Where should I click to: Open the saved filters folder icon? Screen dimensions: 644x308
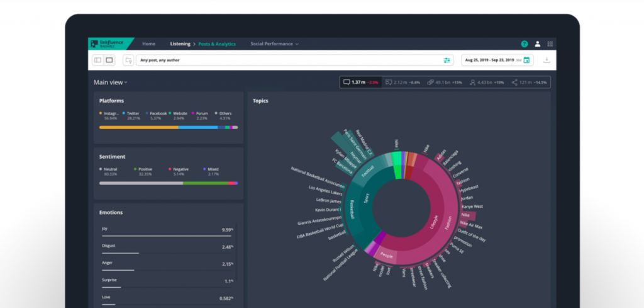(128, 60)
